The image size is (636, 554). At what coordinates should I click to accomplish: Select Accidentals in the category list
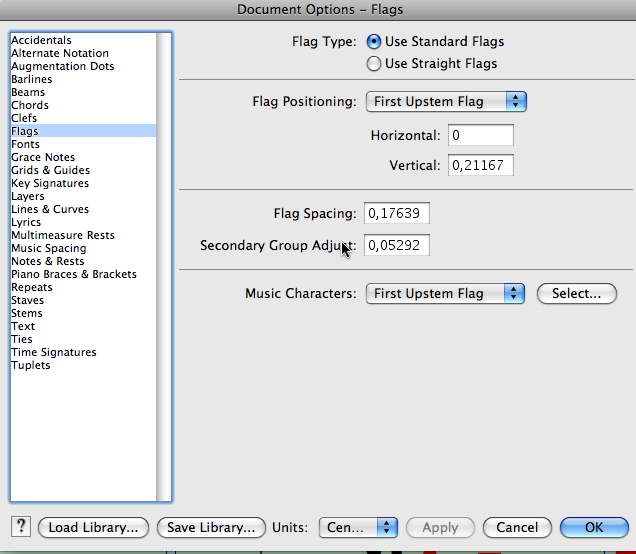pos(41,41)
